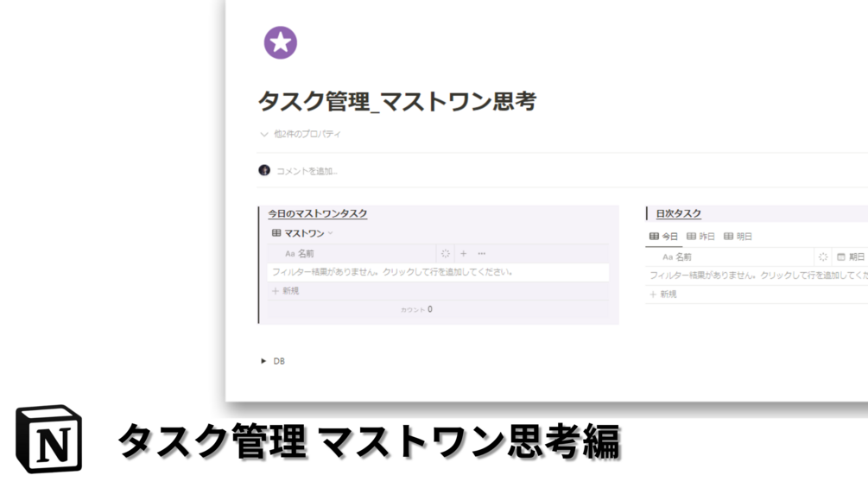Open 今日のマストワンタスク heading link

tap(317, 213)
